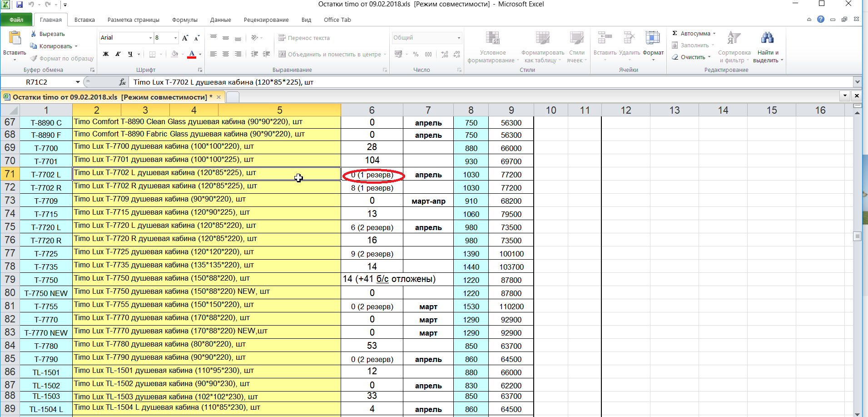The image size is (868, 417).
Task: Open Font dialog launcher in Шрифт group
Action: (x=200, y=70)
